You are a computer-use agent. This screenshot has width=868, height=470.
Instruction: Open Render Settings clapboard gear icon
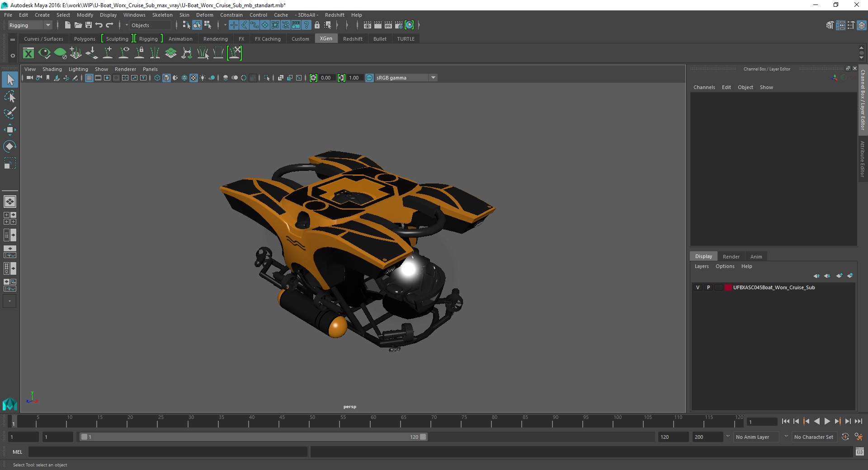click(x=399, y=25)
